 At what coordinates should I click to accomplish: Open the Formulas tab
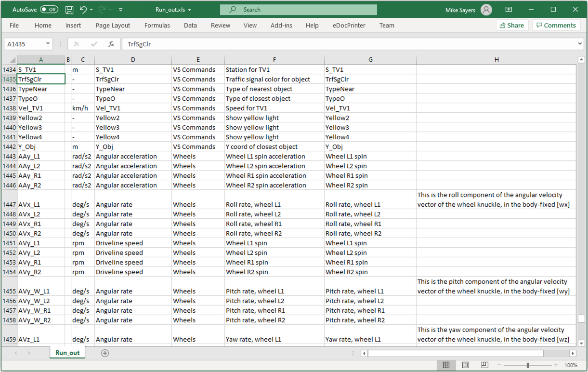[x=157, y=26]
